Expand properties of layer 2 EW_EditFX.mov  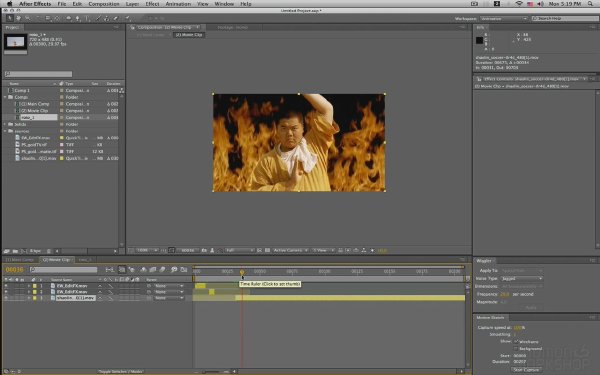click(29, 292)
